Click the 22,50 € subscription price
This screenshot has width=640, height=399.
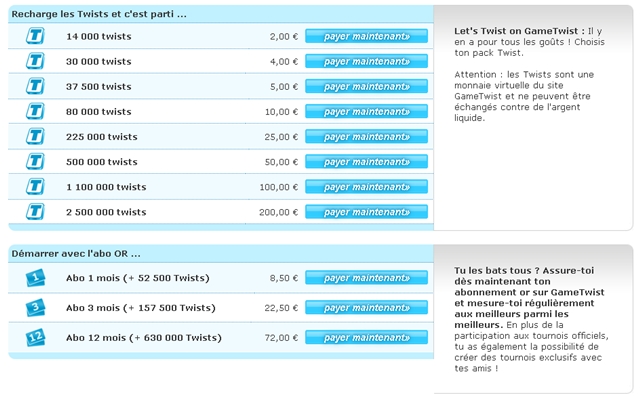click(281, 308)
